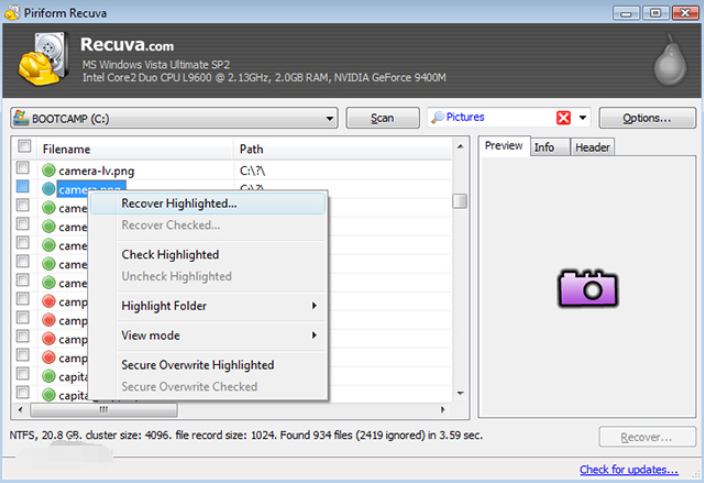Click the file list scroll-up arrow
Image resolution: width=704 pixels, height=483 pixels.
[460, 147]
